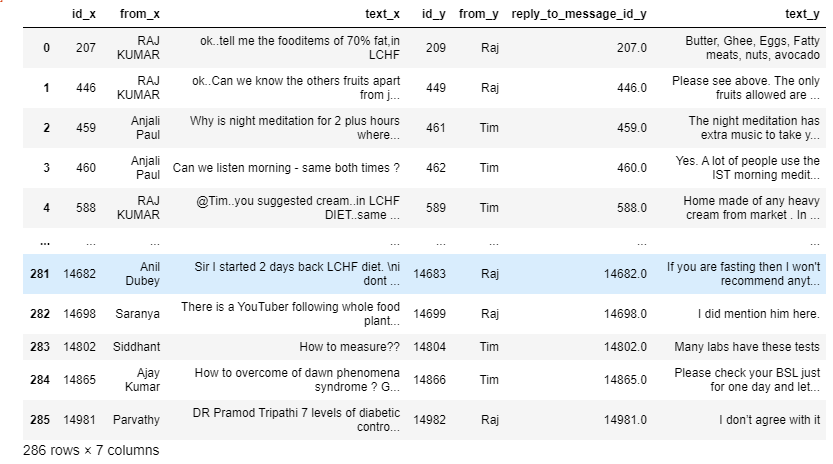Select row index 0
The height and width of the screenshot is (464, 833).
point(47,48)
